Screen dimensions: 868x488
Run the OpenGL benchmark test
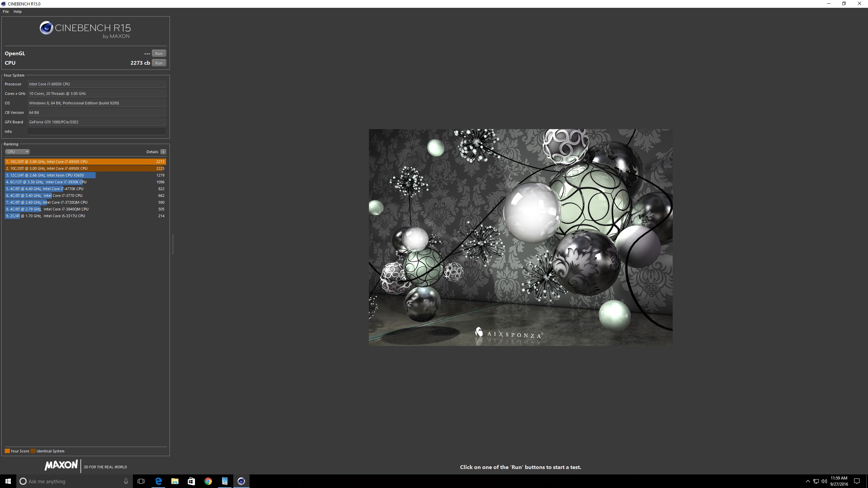tap(159, 54)
